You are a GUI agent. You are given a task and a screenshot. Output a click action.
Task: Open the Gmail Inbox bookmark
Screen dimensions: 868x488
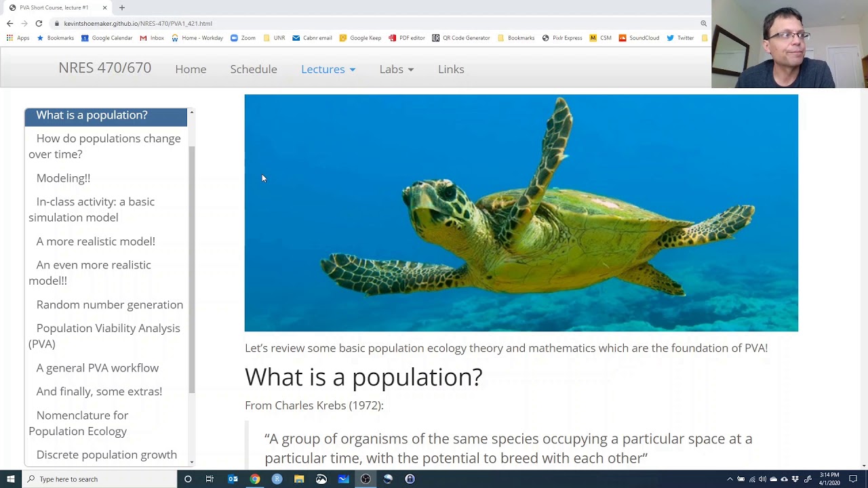(152, 38)
